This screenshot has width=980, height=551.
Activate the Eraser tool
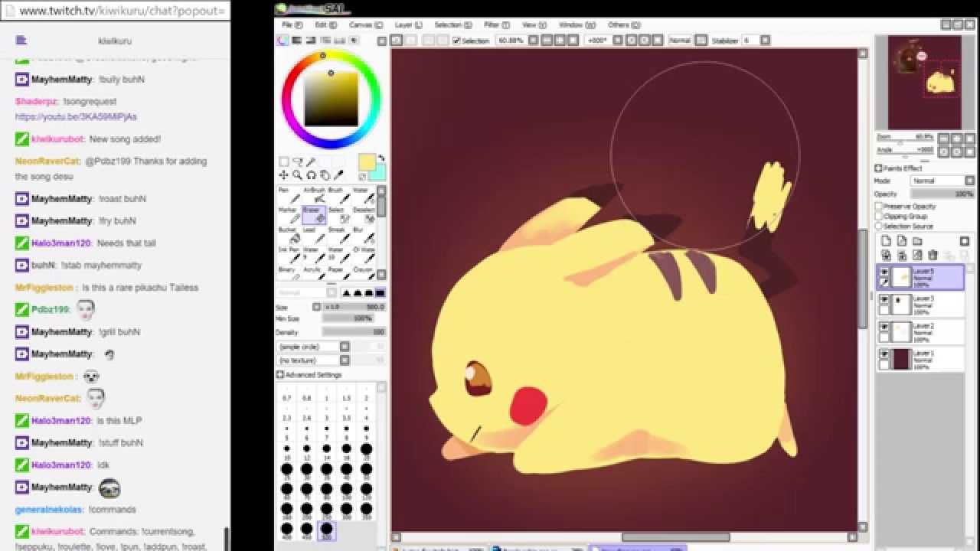313,215
